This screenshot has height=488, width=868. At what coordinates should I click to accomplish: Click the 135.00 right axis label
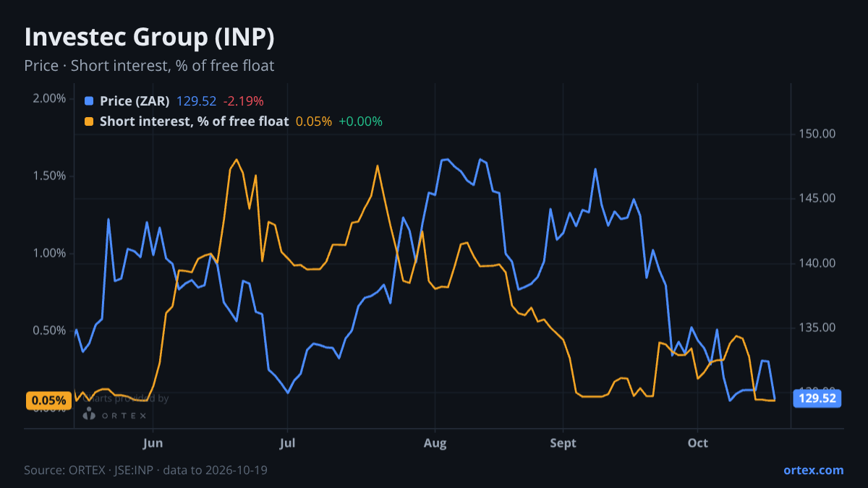pos(817,328)
